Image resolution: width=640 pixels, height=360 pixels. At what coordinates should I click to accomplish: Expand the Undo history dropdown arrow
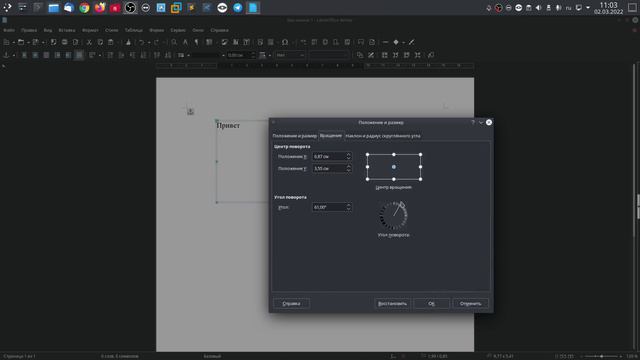click(149, 42)
